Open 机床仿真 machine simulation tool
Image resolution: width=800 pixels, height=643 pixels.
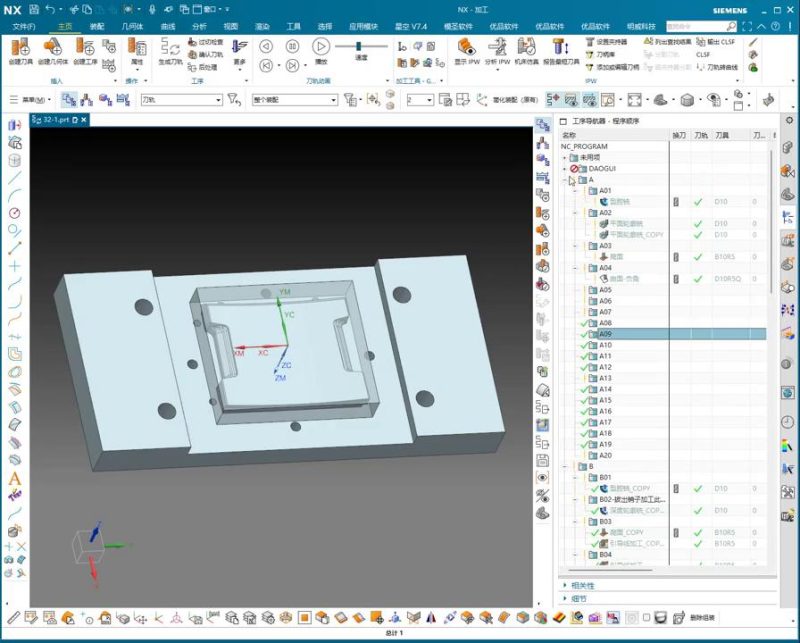point(527,48)
